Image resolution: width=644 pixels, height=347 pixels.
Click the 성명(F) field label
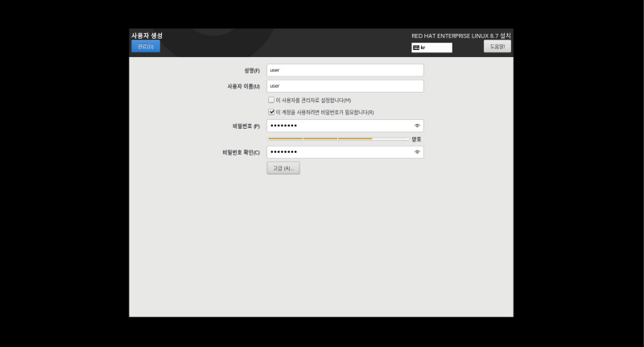[252, 71]
